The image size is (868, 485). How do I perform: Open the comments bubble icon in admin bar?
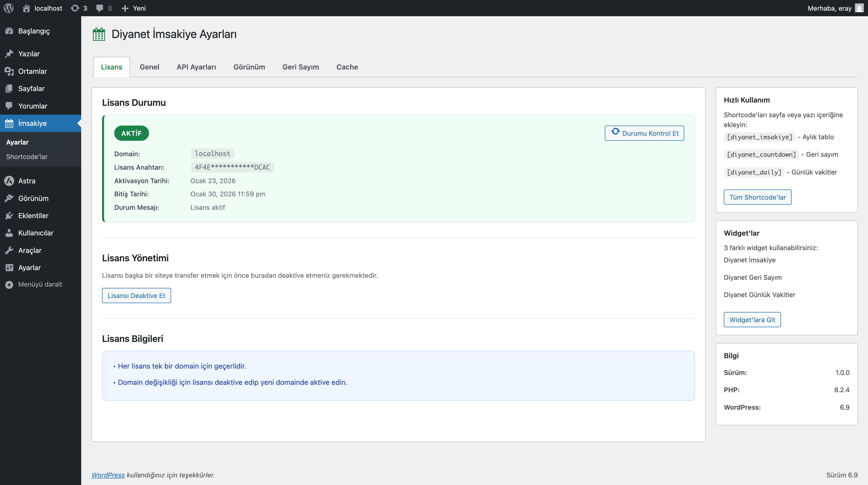99,8
